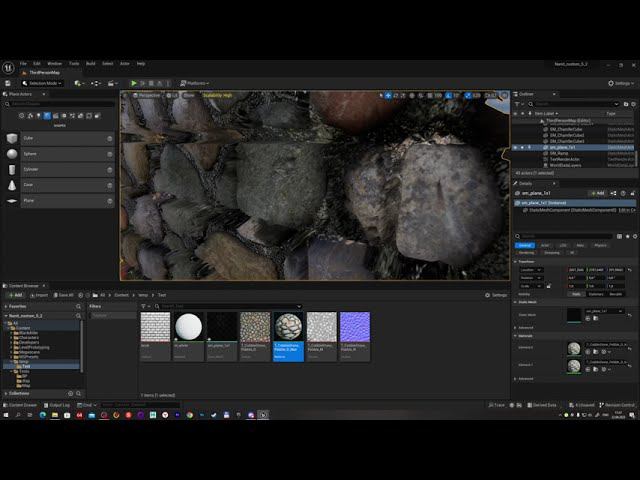Select the Static mobility option
The width and height of the screenshot is (640, 480).
point(577,294)
